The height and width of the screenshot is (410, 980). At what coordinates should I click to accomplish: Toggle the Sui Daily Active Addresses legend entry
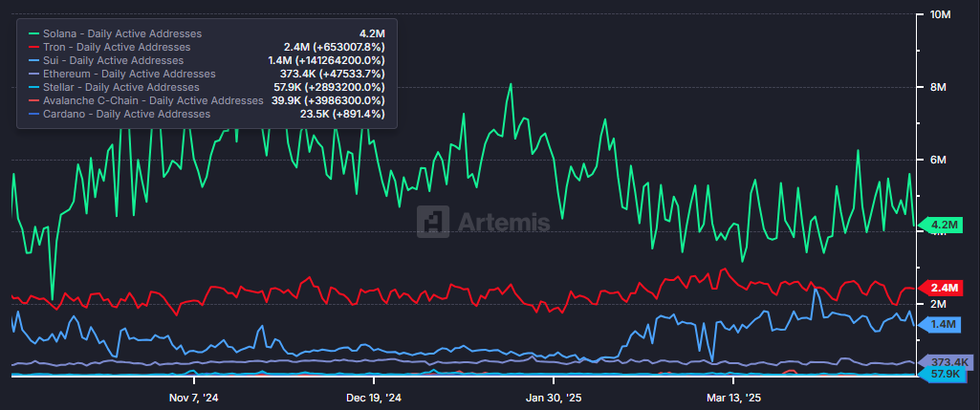[x=113, y=60]
